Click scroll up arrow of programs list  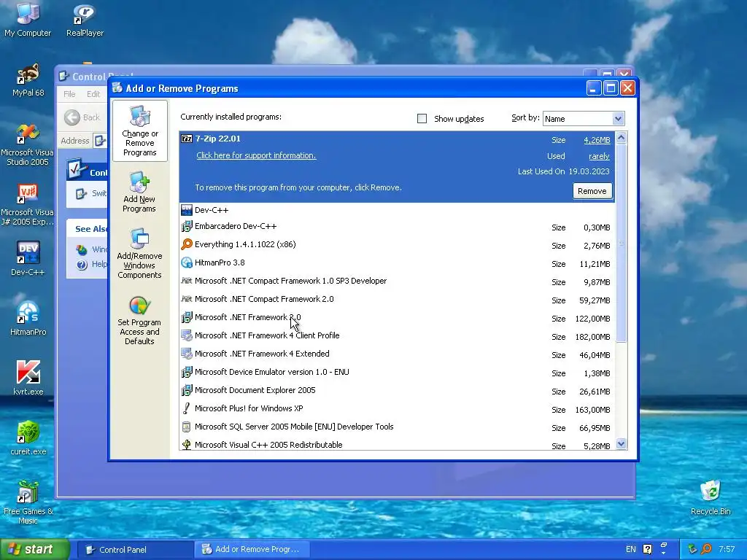[621, 138]
